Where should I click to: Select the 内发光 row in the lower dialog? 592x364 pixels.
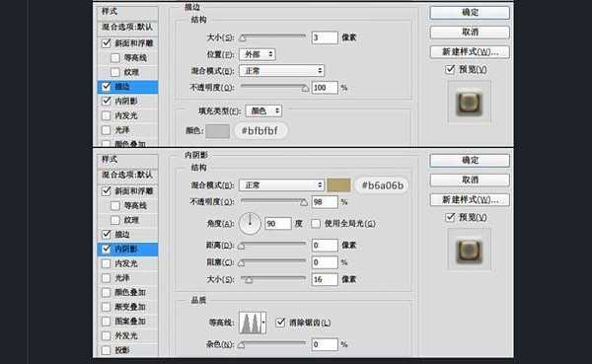pyautogui.click(x=127, y=263)
